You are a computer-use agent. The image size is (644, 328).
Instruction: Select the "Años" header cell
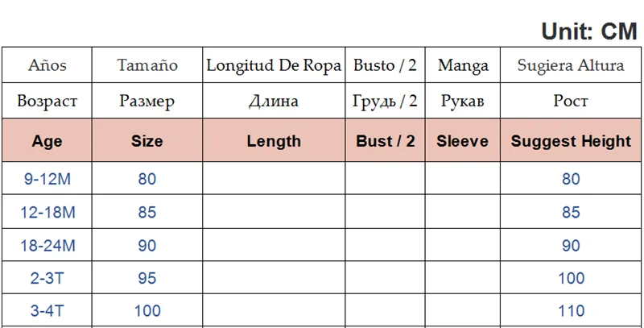(47, 65)
